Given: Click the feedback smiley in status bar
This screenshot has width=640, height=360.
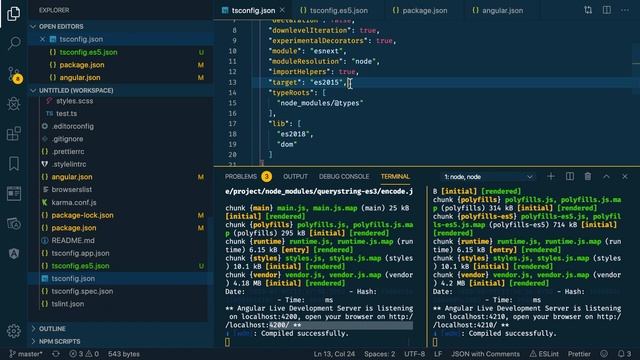Looking at the screenshot, I should (x=604, y=354).
